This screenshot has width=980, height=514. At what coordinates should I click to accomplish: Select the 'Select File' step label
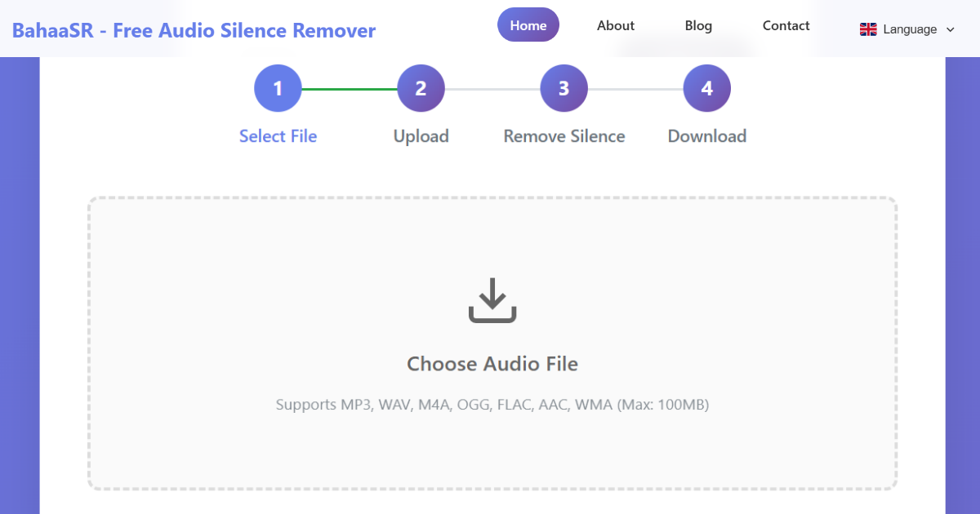coord(278,136)
